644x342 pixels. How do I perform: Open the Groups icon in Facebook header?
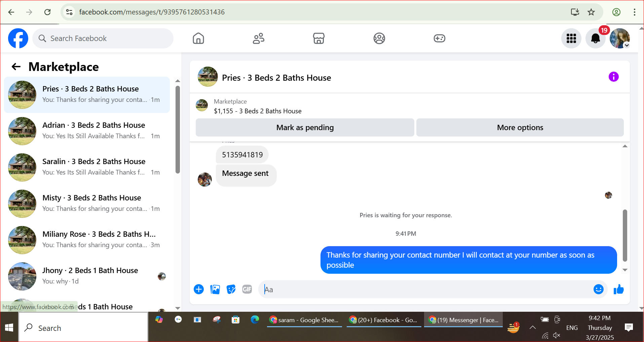point(379,38)
